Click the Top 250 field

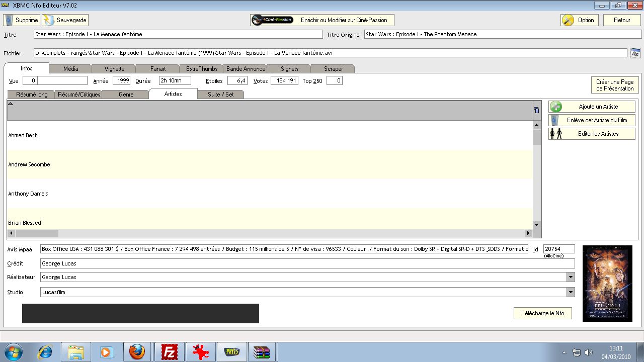click(335, 80)
